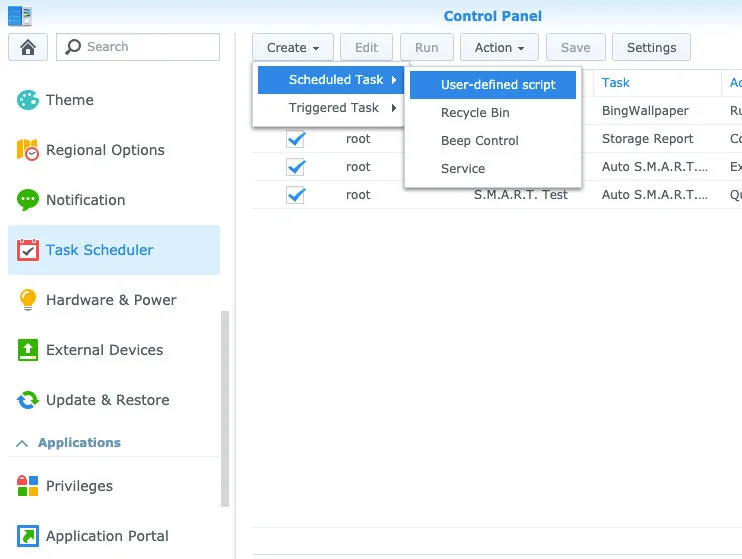Viewport: 742px width, 559px height.
Task: Select Triggered Task menu entry
Action: click(333, 108)
